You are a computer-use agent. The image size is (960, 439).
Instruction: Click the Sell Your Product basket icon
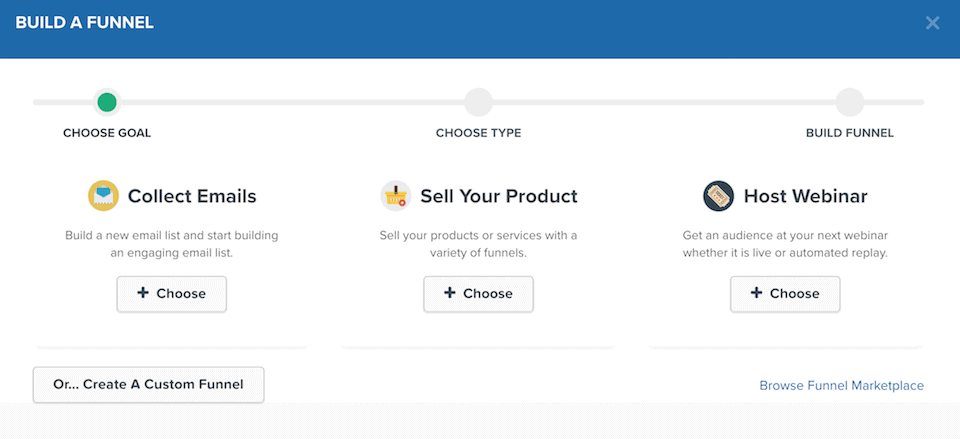[x=396, y=196]
